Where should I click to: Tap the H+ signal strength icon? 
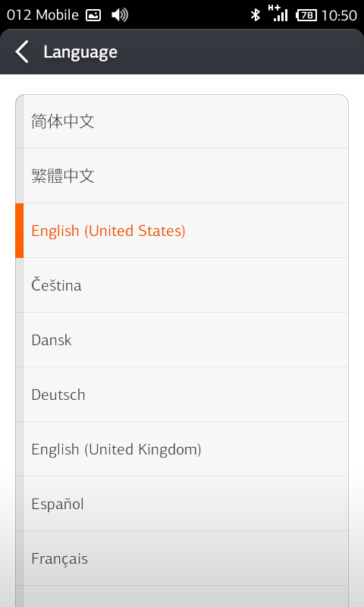pyautogui.click(x=278, y=13)
